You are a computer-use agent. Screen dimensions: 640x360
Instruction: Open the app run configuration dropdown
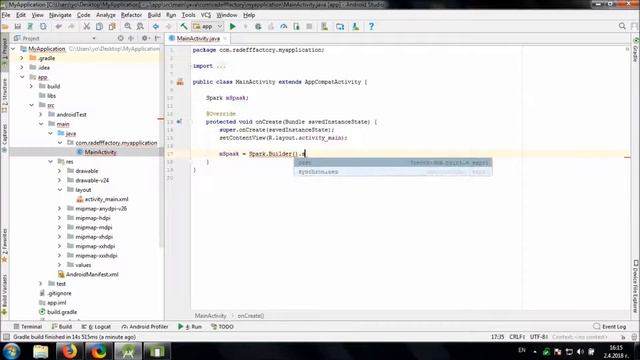pos(207,27)
